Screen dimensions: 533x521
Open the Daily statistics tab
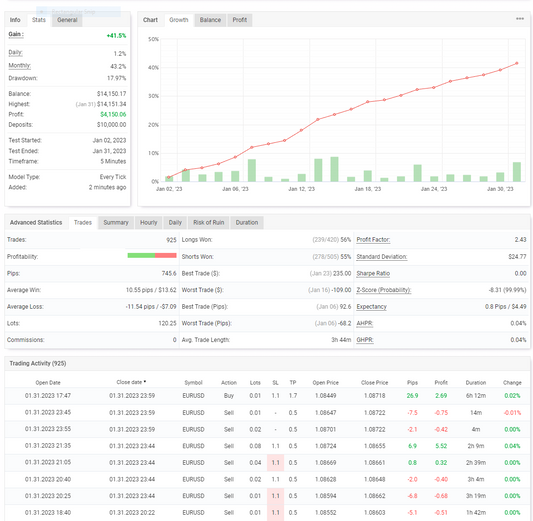[x=175, y=223]
